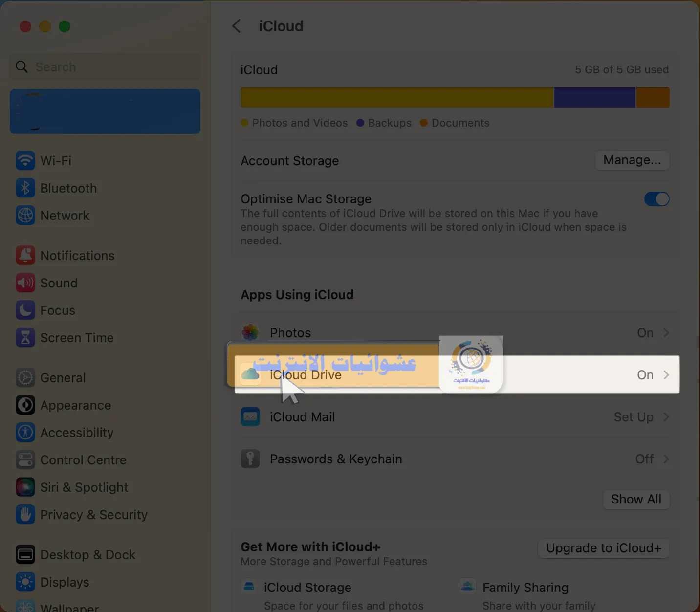Click the iCloud Drive cloud icon
700x612 pixels.
coord(250,374)
